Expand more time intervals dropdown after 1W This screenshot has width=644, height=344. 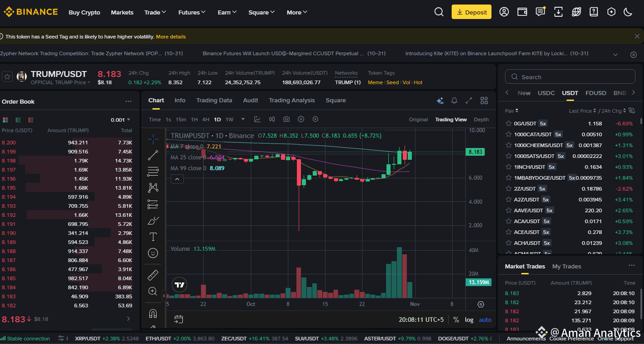(243, 119)
